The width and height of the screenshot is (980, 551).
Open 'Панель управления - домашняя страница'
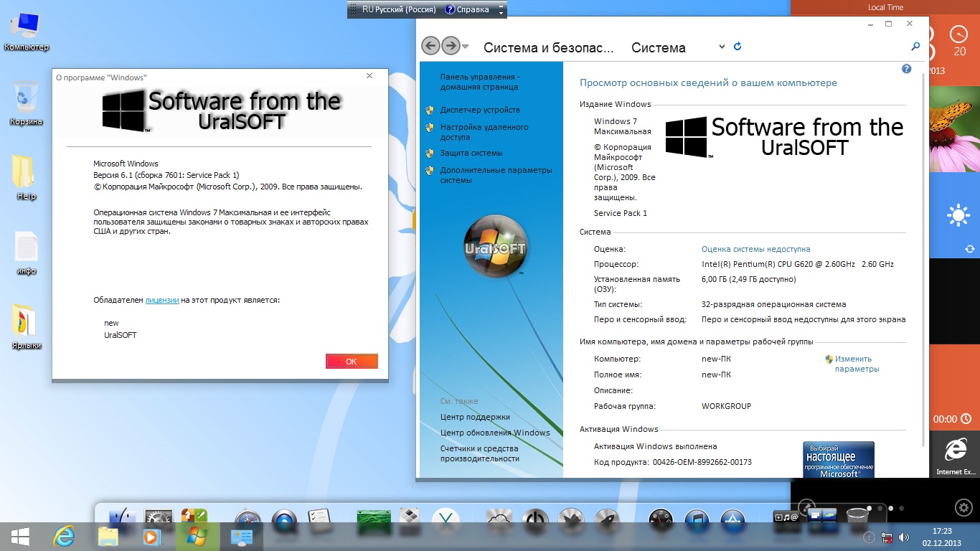(480, 82)
